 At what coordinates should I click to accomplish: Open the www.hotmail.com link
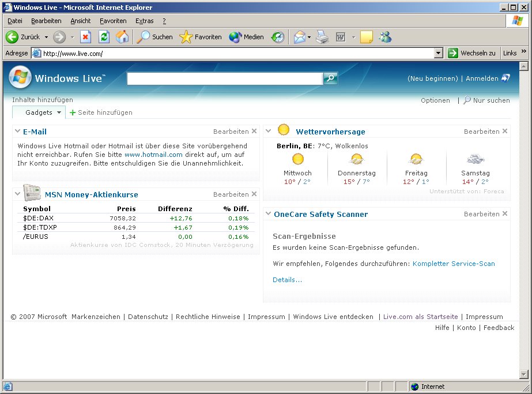tap(153, 155)
